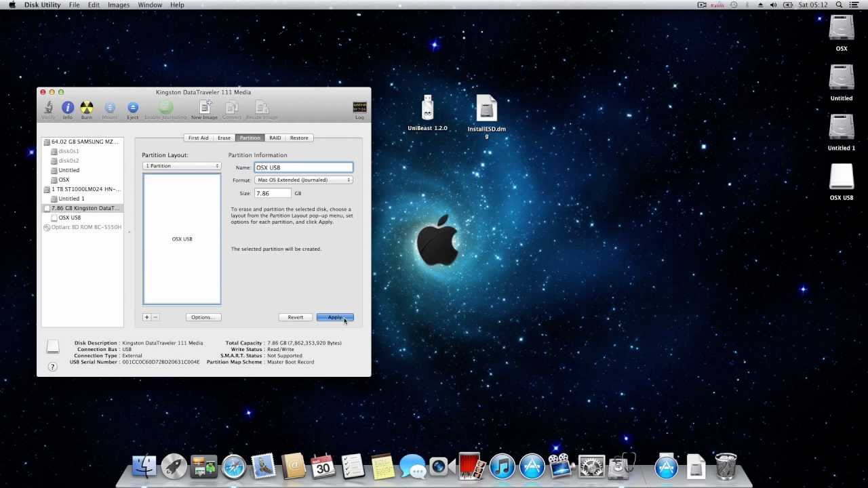Open Trash in the Dock
This screenshot has height=488, width=868.
[x=726, y=466]
